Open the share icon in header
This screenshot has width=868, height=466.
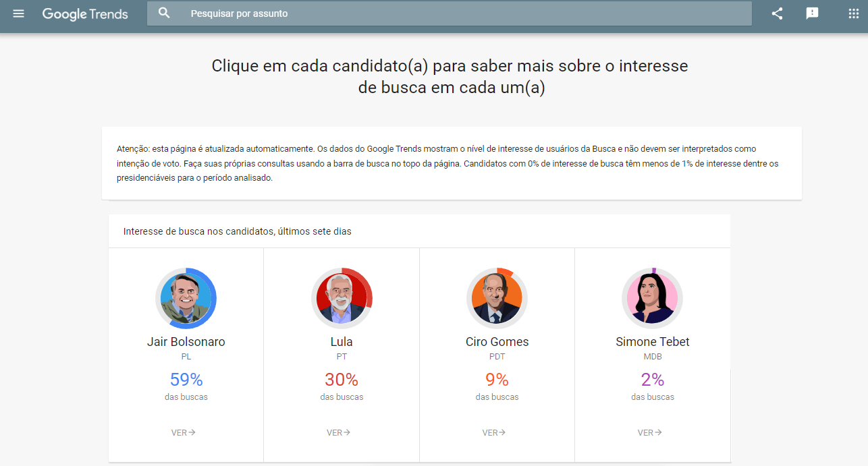pyautogui.click(x=777, y=13)
